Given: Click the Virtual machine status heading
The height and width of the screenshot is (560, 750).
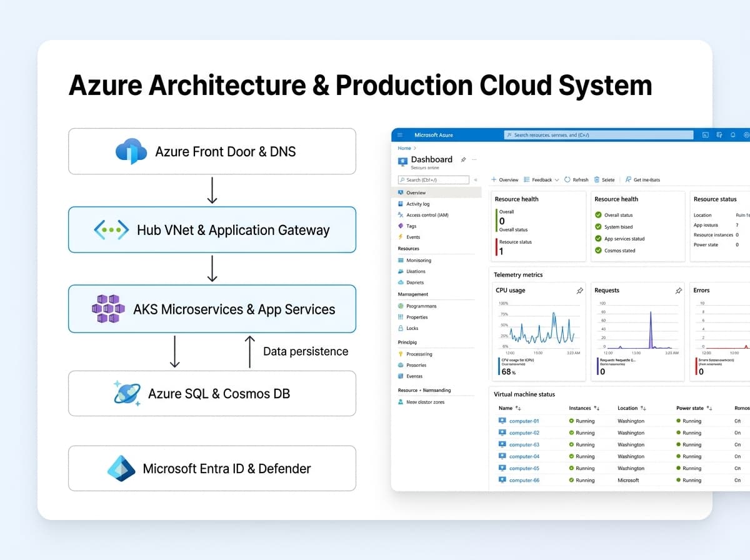Looking at the screenshot, I should pyautogui.click(x=524, y=394).
